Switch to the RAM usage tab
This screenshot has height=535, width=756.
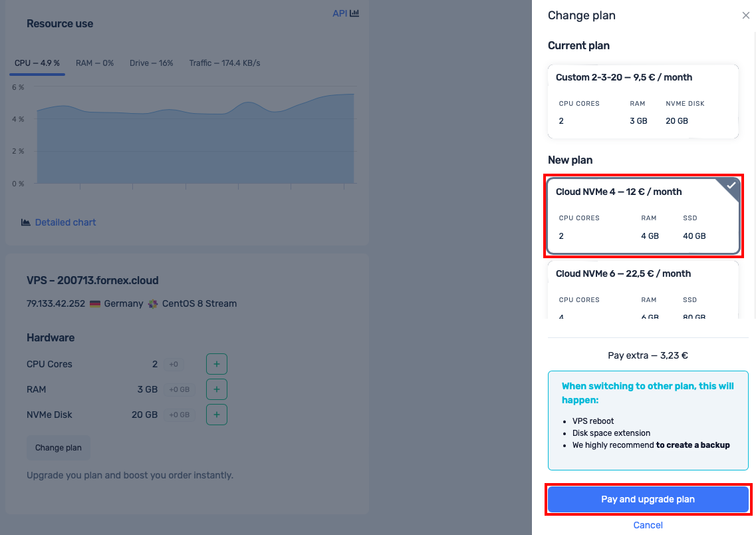[94, 63]
